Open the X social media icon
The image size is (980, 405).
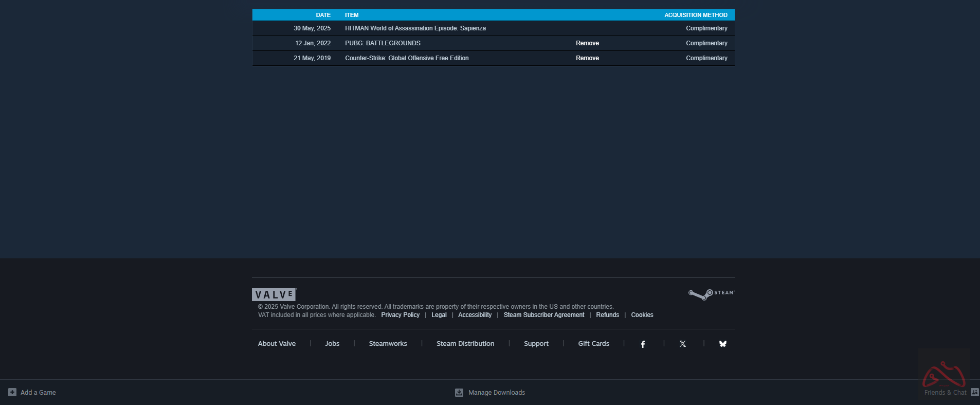coord(683,344)
